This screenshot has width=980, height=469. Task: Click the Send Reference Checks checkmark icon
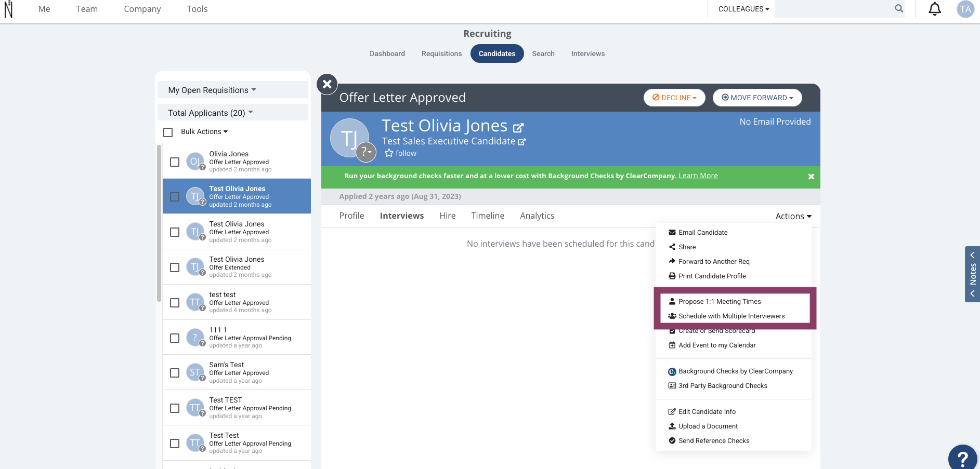[672, 440]
